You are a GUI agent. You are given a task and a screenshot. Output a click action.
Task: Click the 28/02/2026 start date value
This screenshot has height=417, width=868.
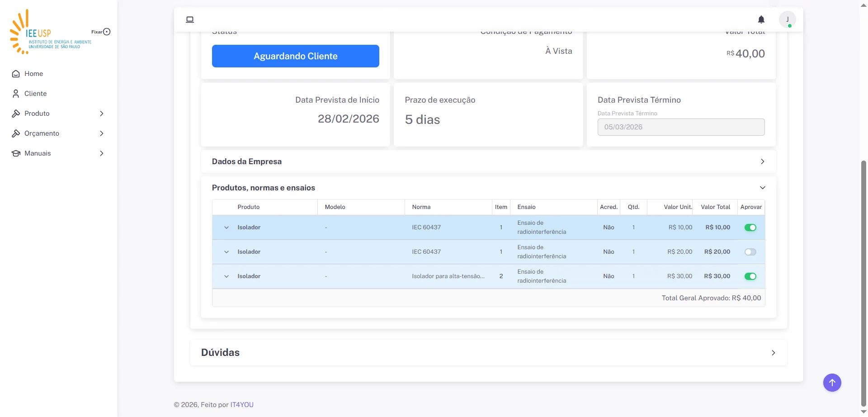(349, 118)
